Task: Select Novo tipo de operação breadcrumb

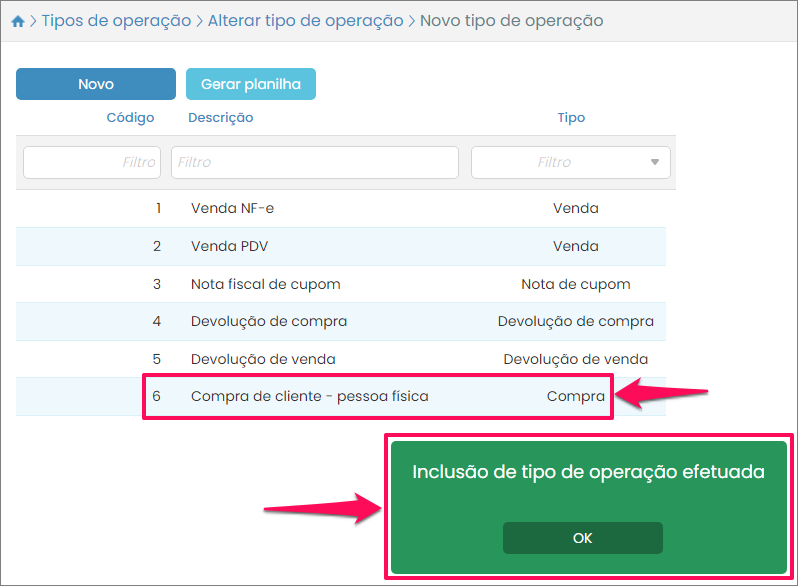Action: coord(511,21)
